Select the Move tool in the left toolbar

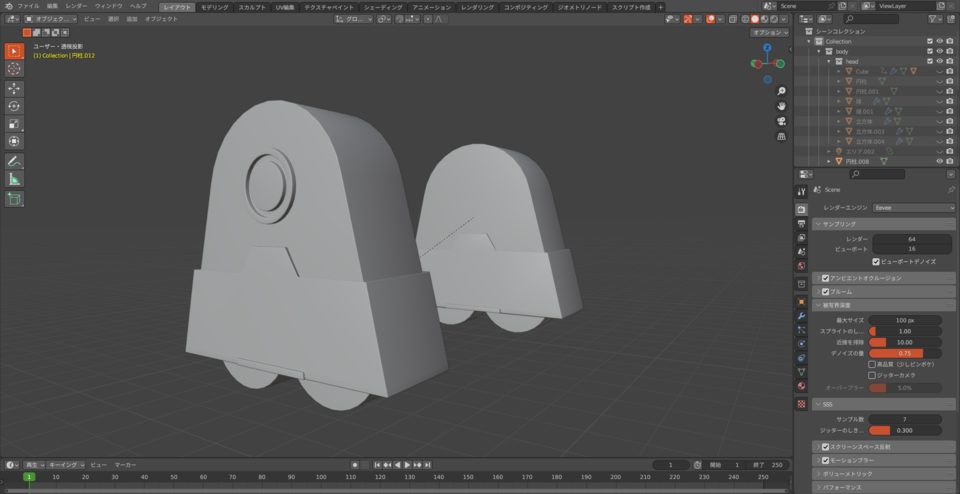tap(14, 88)
